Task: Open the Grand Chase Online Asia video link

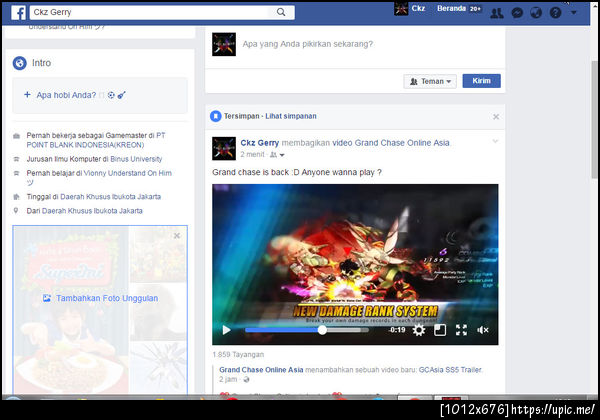Action: click(x=391, y=143)
